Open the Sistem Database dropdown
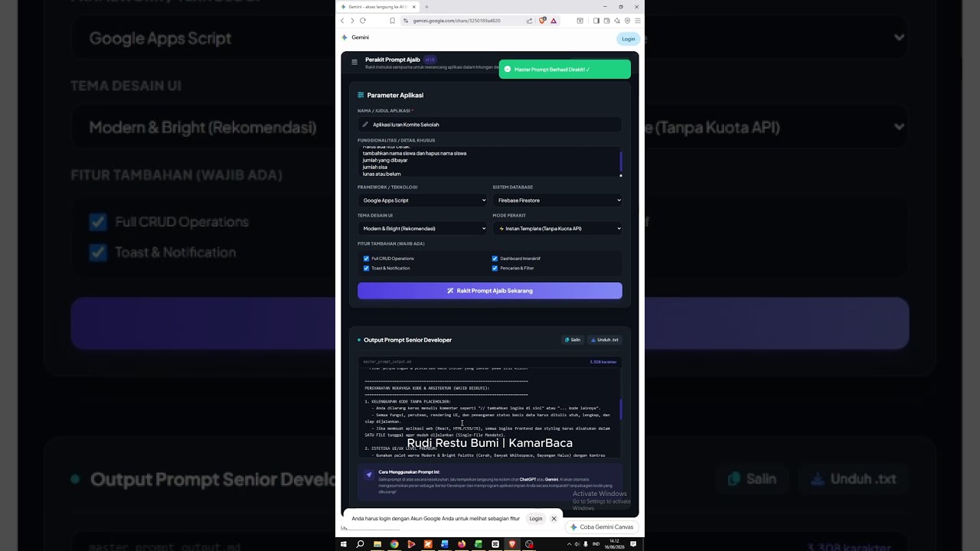 (x=557, y=201)
